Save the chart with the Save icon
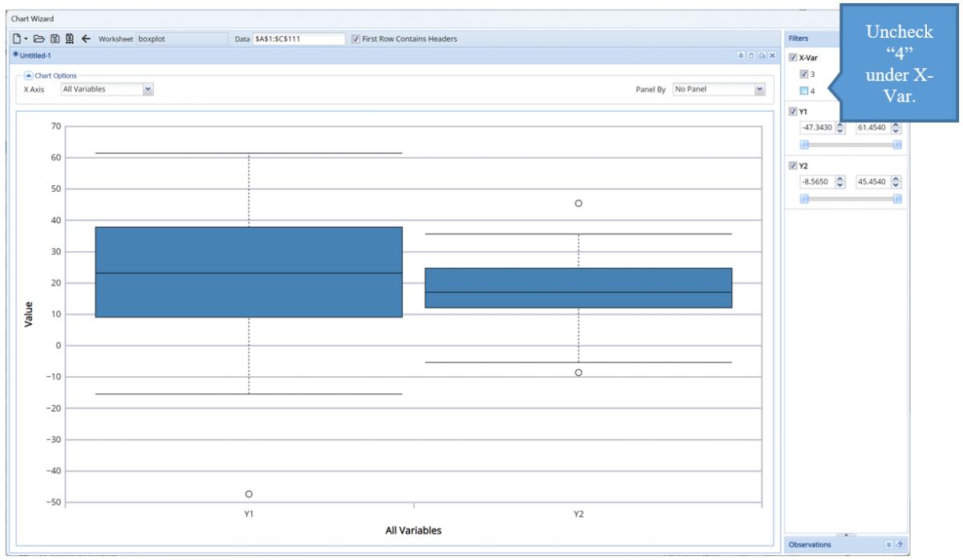 [x=55, y=39]
